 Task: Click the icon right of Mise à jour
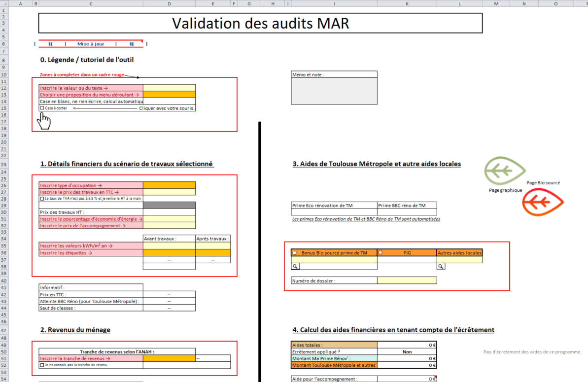132,44
